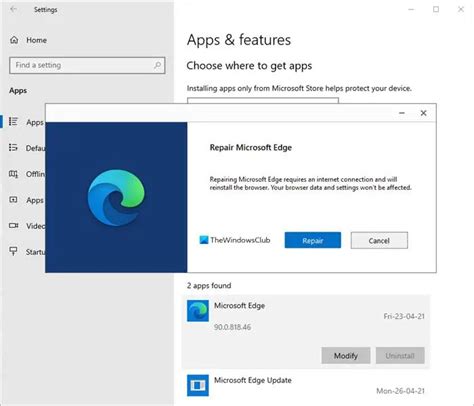Screen dimensions: 474x406
Task: Open the Startup sidebar icon
Action: (13, 251)
